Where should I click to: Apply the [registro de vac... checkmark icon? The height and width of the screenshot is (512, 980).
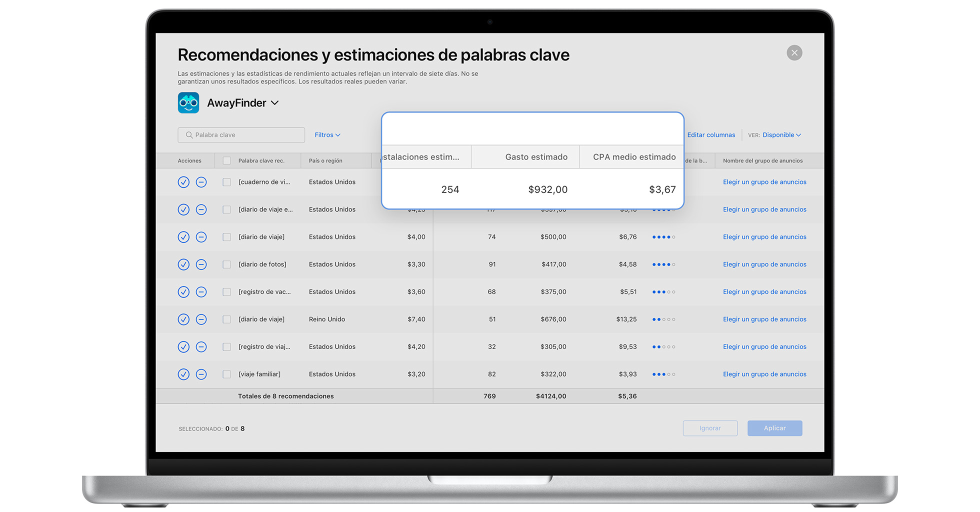coord(183,292)
